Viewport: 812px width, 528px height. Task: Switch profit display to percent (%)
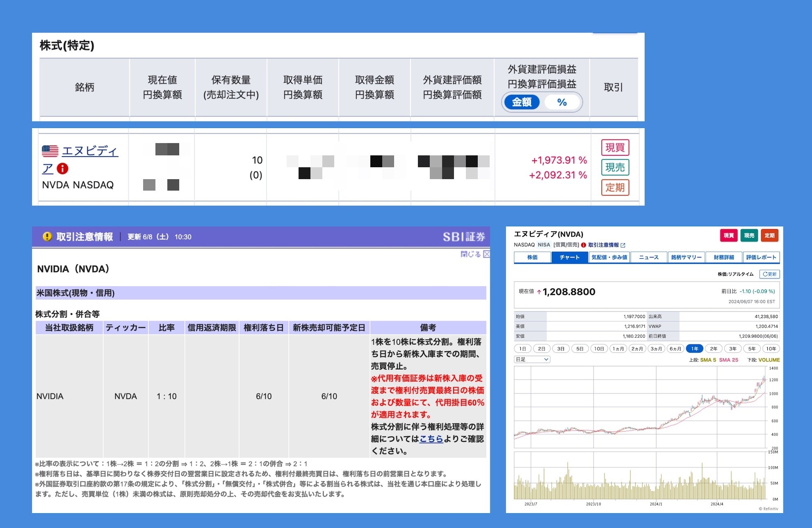(x=562, y=102)
